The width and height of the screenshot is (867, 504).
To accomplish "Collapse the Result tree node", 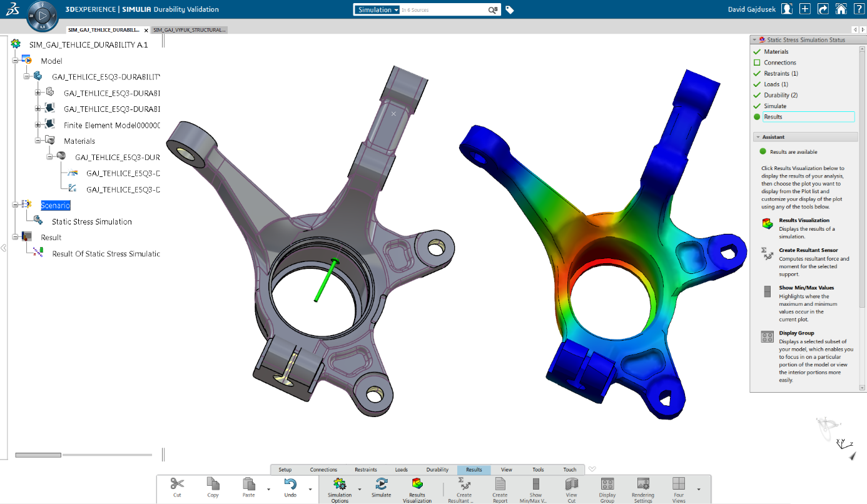I will (14, 237).
